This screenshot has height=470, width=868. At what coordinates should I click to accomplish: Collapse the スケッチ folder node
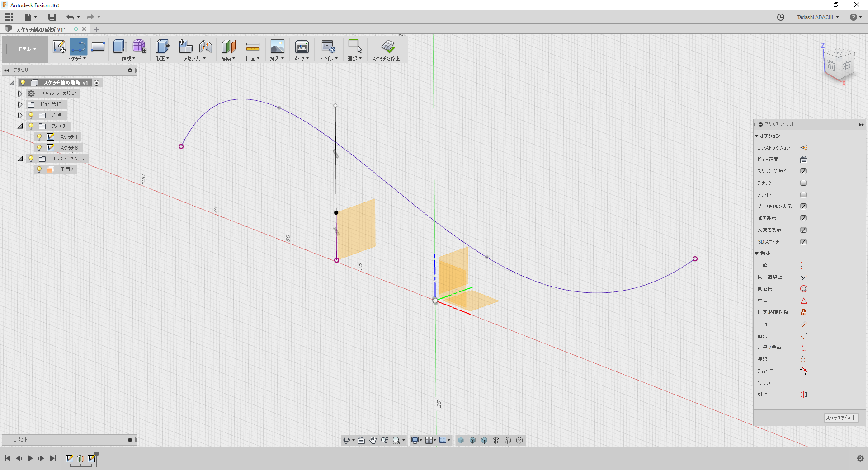pos(20,126)
